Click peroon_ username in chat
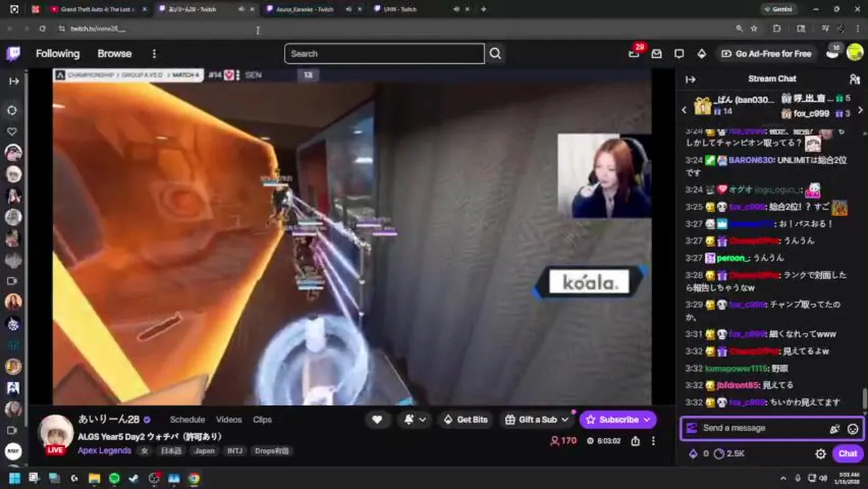Image resolution: width=868 pixels, height=489 pixels. point(734,258)
